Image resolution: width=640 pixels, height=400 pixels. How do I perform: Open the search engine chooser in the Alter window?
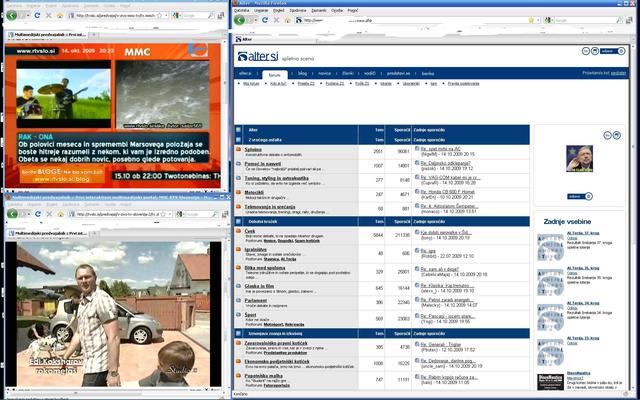click(549, 20)
